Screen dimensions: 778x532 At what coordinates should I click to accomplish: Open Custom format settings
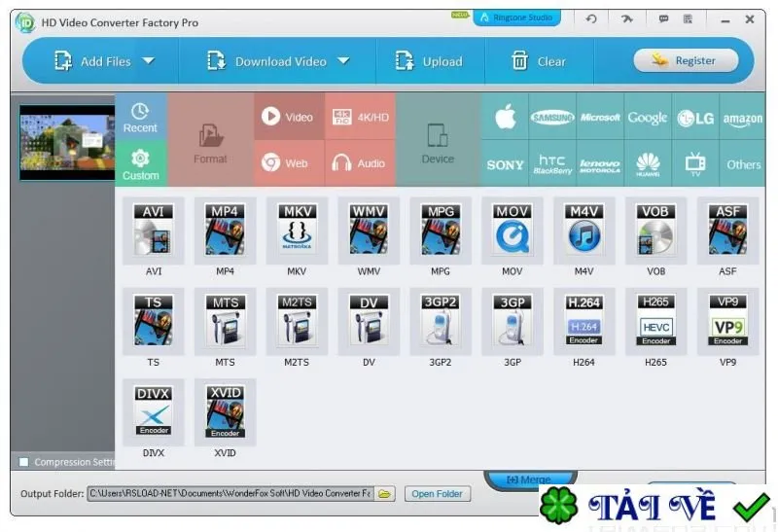click(x=141, y=163)
